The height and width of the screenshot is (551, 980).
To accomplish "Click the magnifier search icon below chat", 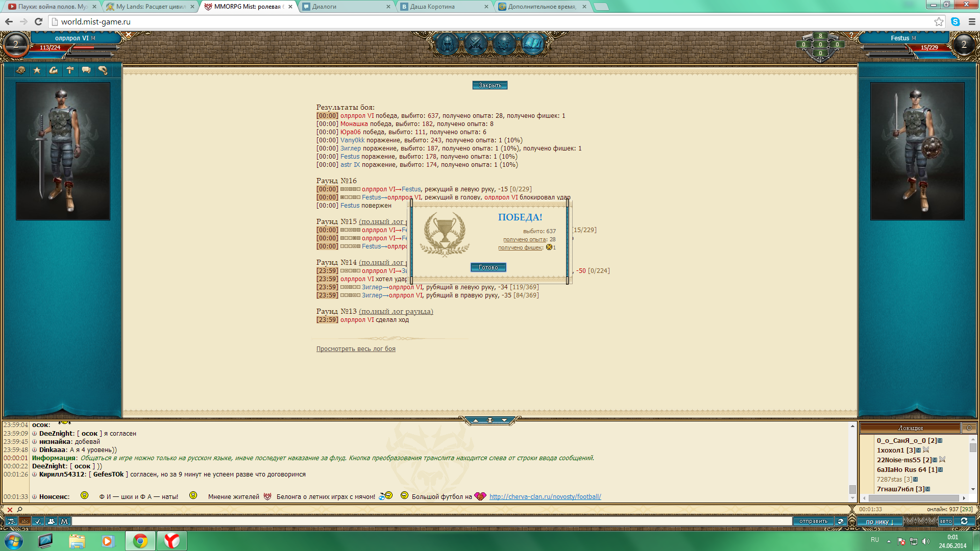I will [x=20, y=510].
